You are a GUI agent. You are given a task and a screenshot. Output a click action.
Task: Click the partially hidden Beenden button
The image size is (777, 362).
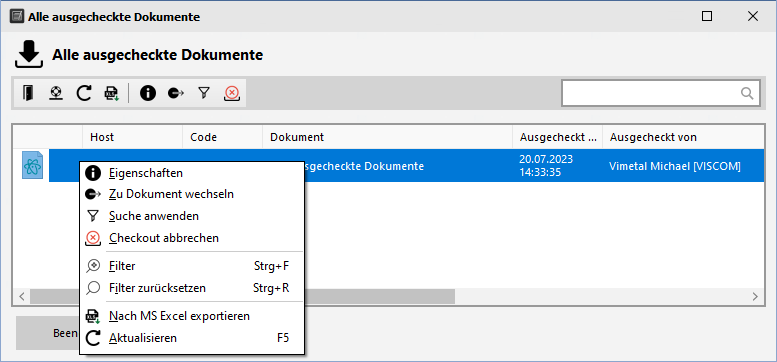pyautogui.click(x=48, y=333)
